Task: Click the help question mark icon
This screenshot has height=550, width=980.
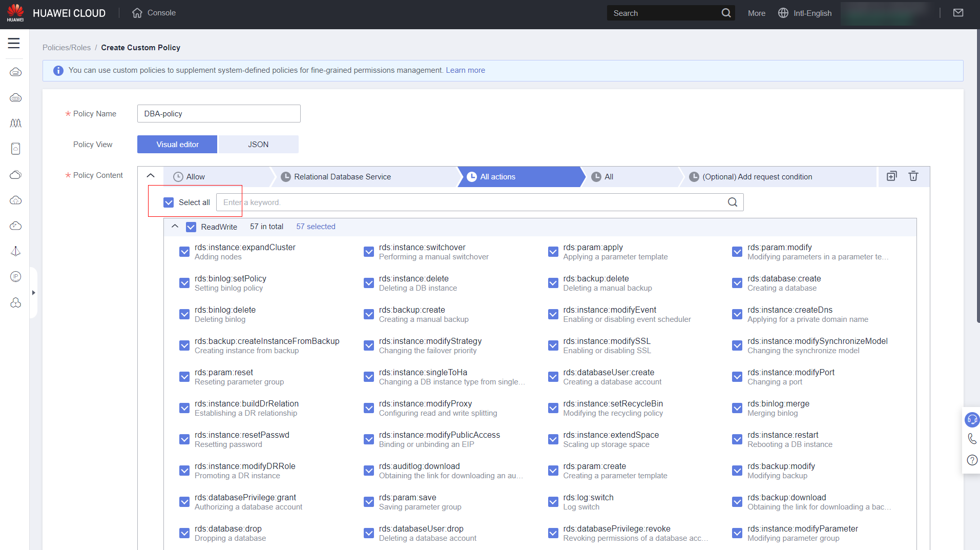Action: 972,460
